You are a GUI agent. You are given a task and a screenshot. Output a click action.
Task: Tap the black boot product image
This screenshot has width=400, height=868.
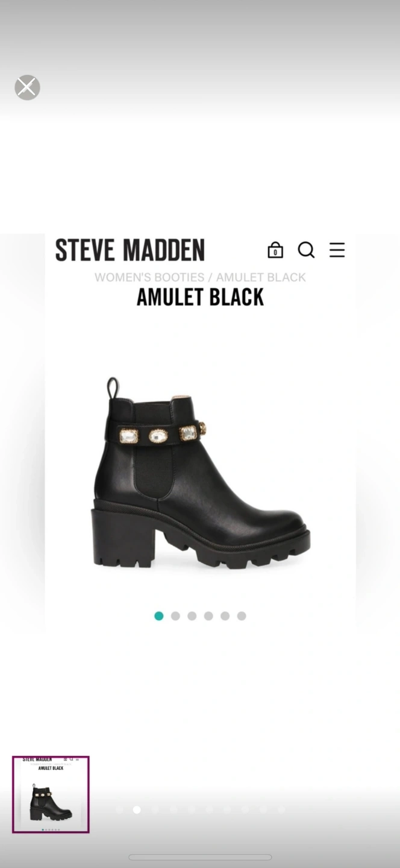(201, 473)
